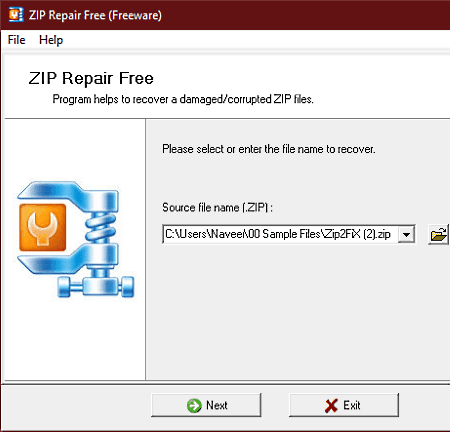Viewport: 450px width, 432px height.
Task: Click the red X icon on Exit
Action: click(331, 406)
